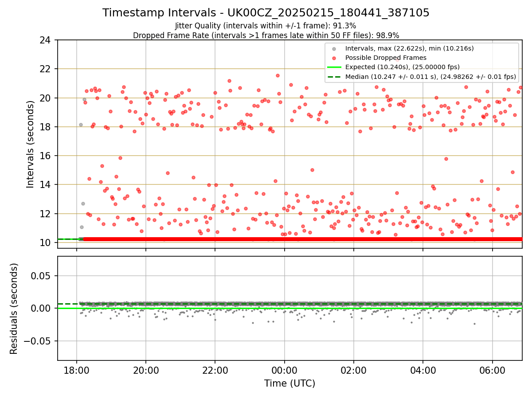Screen dimensions: 532x399
Task: Click the legend entry 'Intervals, max (22.622s), min (10.216s)'
Action: (x=409, y=48)
